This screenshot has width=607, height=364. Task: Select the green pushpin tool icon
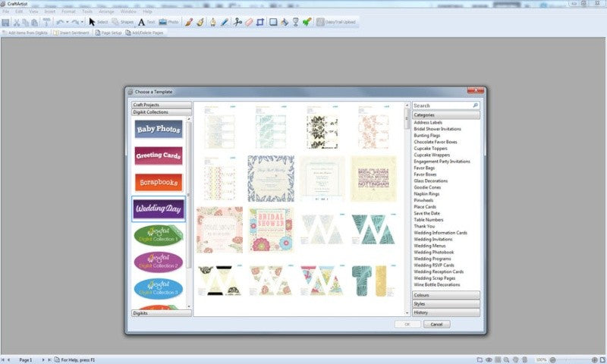(307, 22)
